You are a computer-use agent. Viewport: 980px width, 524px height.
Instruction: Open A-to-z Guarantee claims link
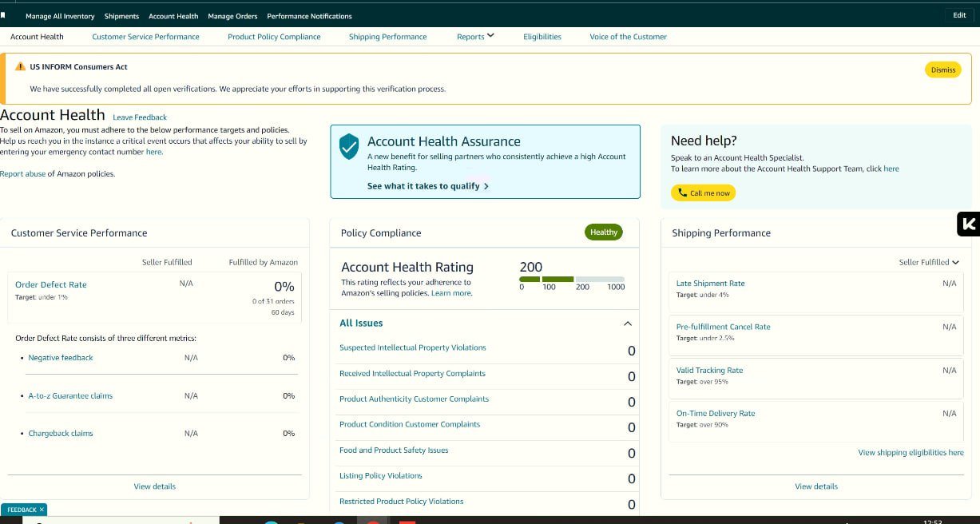click(70, 395)
